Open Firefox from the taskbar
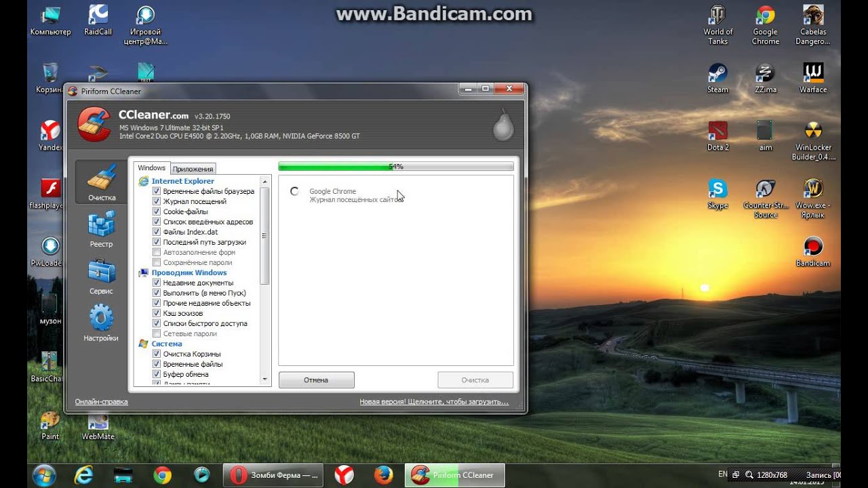 tap(384, 475)
